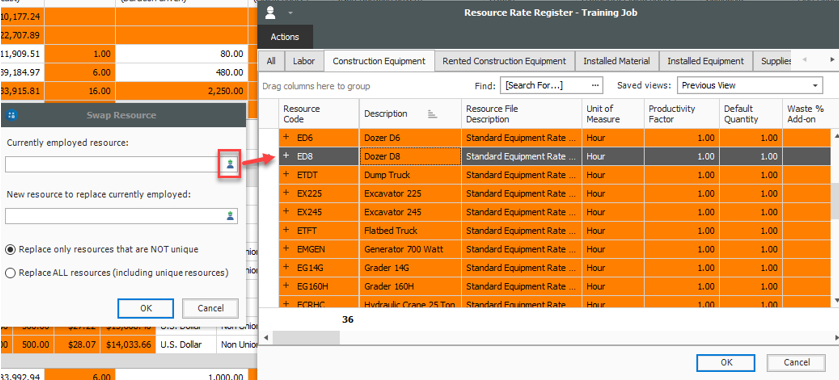The height and width of the screenshot is (380, 839).
Task: Click OK in Resource Rate Register
Action: pos(726,362)
